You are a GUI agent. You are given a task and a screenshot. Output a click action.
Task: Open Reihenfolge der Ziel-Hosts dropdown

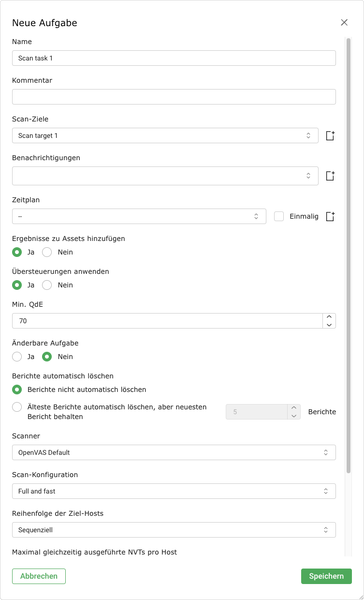point(174,530)
